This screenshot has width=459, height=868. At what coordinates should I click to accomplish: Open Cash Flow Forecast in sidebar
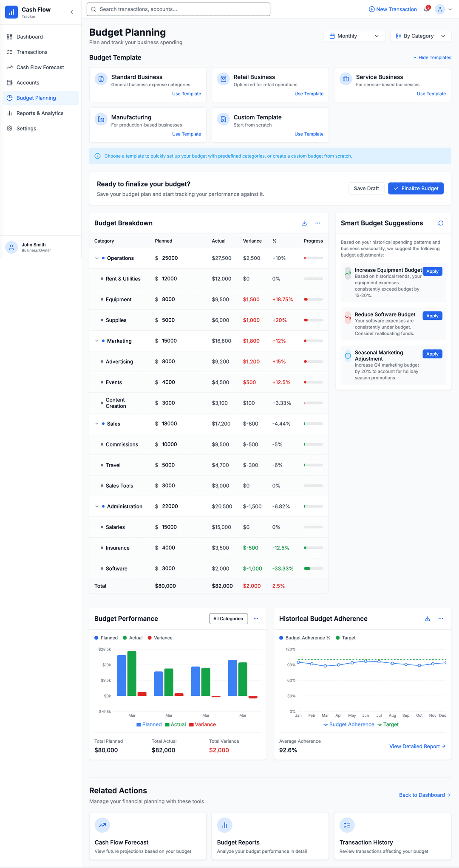click(x=41, y=68)
